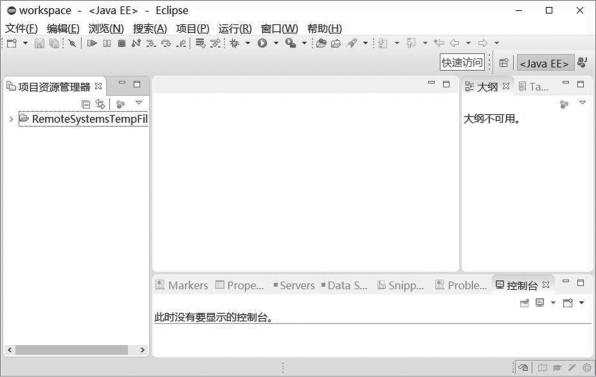Click the Resume debug icon
Image resolution: width=596 pixels, height=377 pixels.
[92, 43]
